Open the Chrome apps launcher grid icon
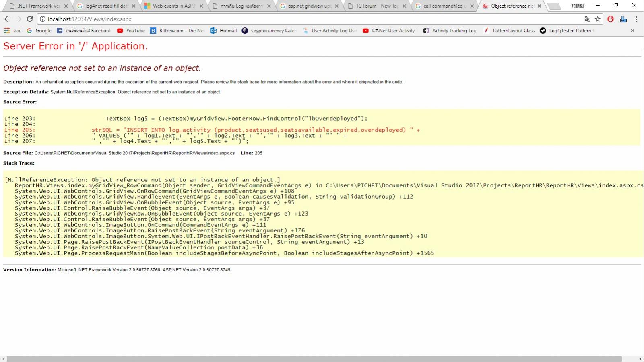Viewport: 644px width, 362px height. pos(6,30)
